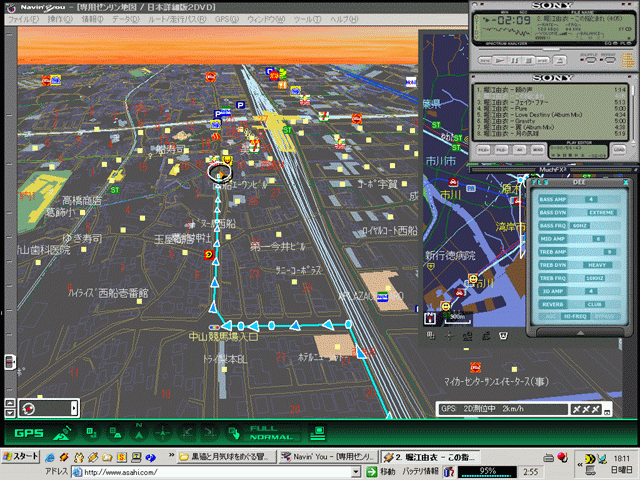
Task: Click the LOAD button in the playlist window
Action: point(619,150)
